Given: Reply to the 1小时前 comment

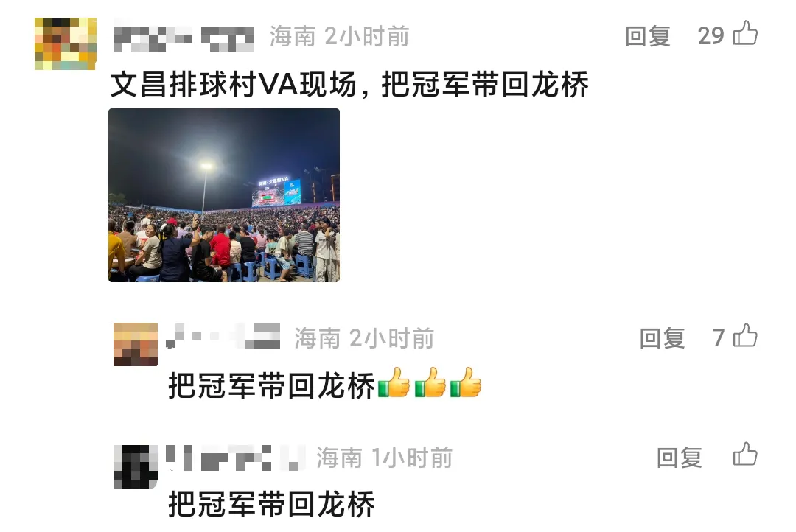Looking at the screenshot, I should point(680,458).
